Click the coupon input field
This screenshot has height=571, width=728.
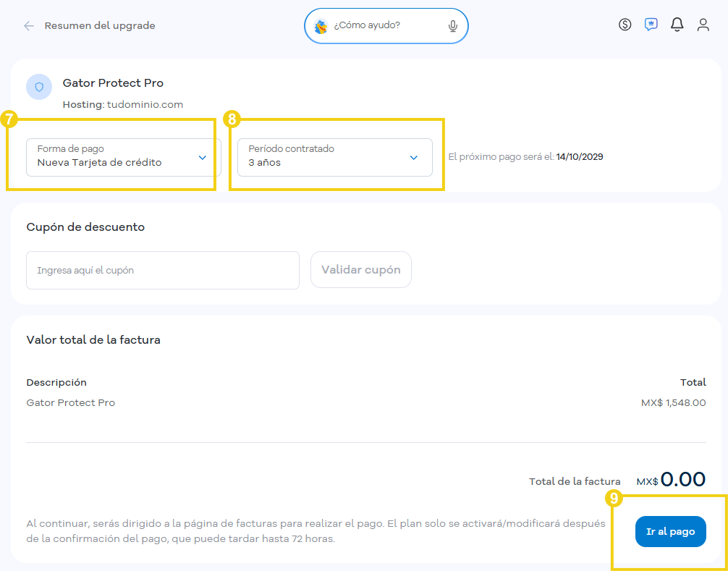(163, 270)
